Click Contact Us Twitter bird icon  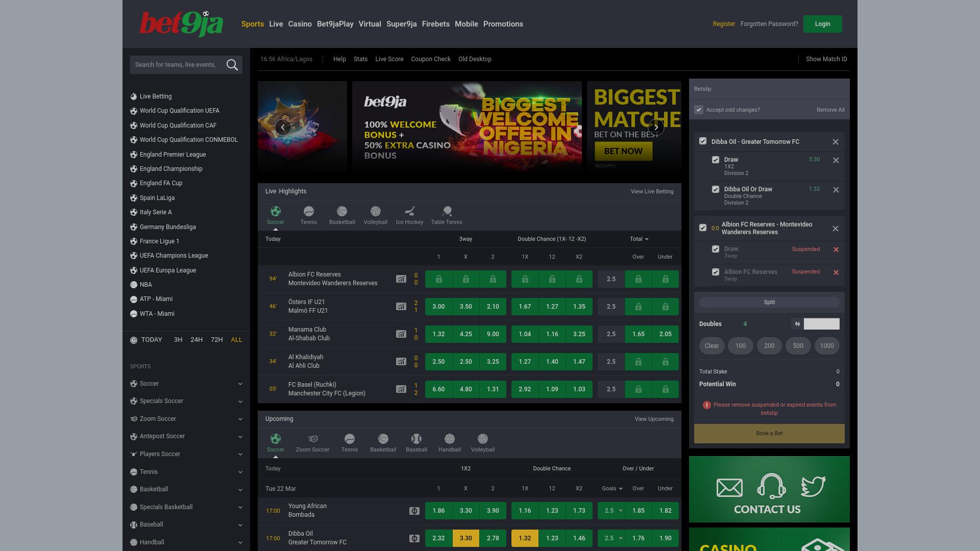[813, 486]
